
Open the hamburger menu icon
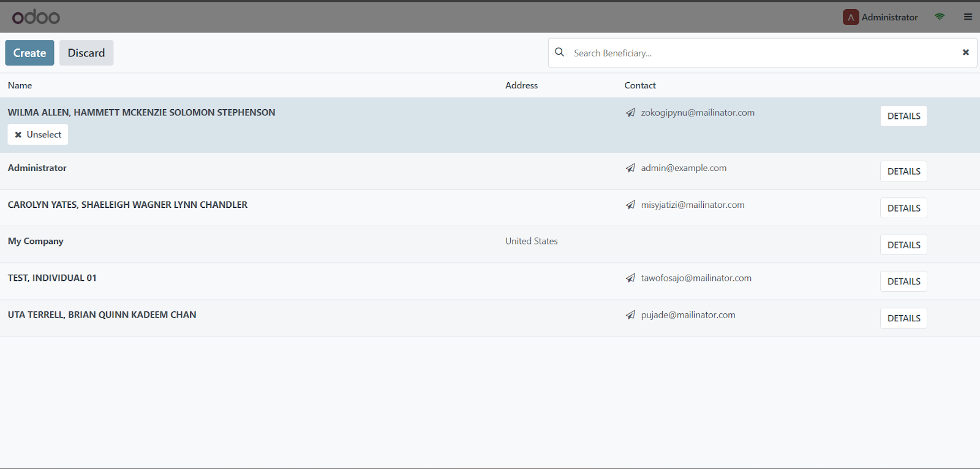coord(968,17)
